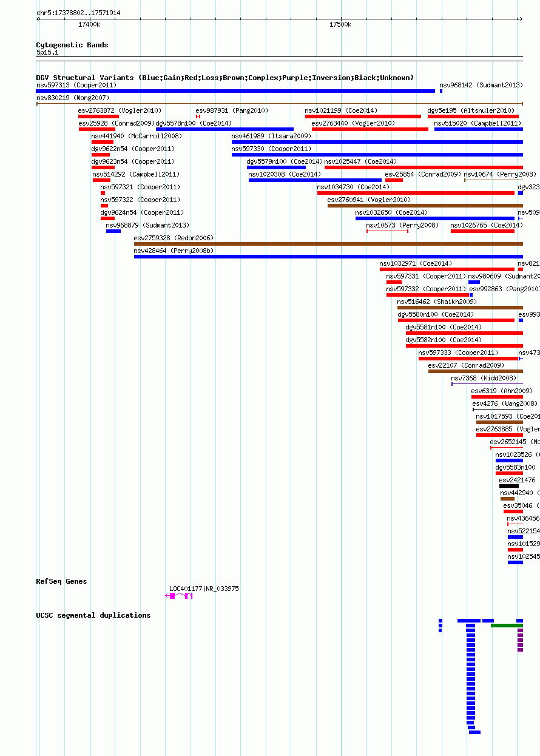Viewport: 540px width, 756px height.
Task: Select the nsv968142 (Sudmant2013) variant label
Action: (x=481, y=85)
